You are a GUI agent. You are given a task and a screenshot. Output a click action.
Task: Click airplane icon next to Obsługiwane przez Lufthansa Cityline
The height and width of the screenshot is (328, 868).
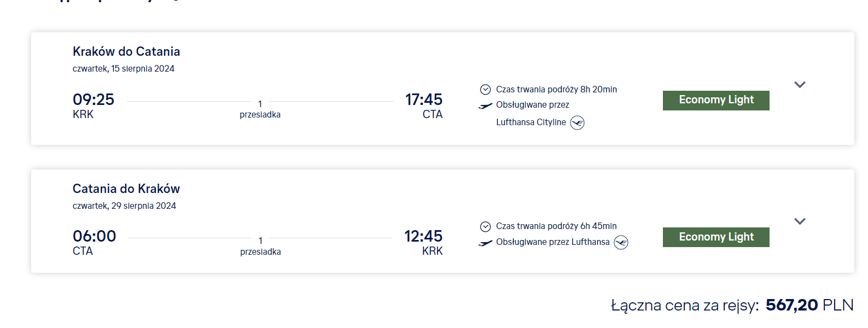click(485, 106)
